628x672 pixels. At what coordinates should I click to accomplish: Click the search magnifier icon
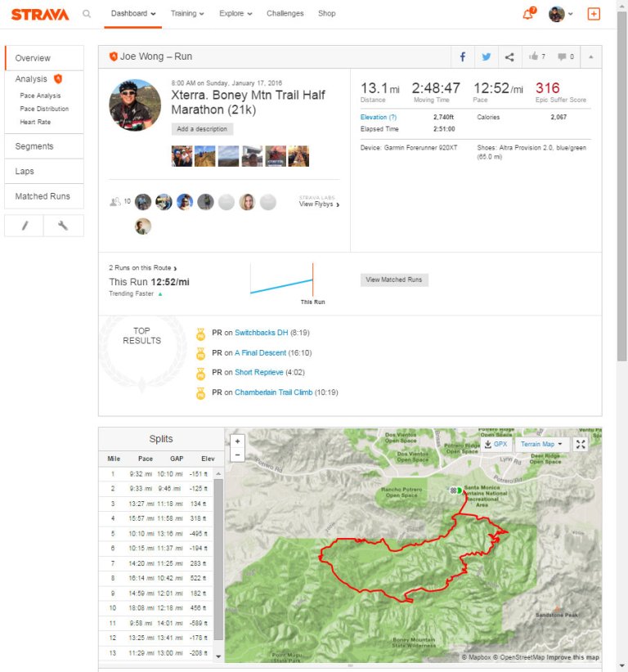click(87, 14)
